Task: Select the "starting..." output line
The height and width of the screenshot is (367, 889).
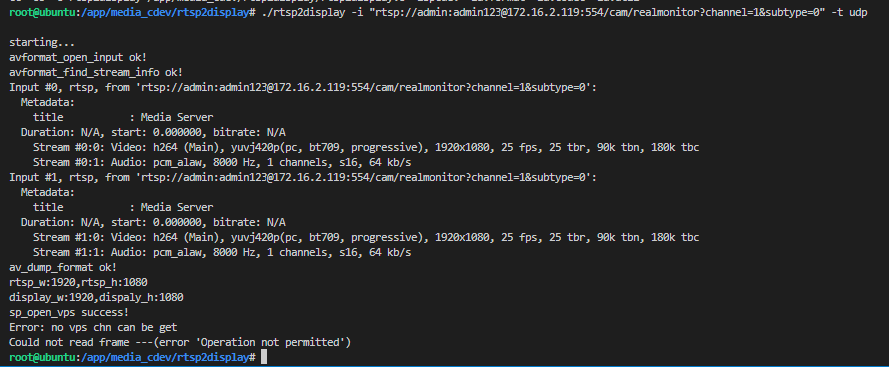Action: coord(42,43)
